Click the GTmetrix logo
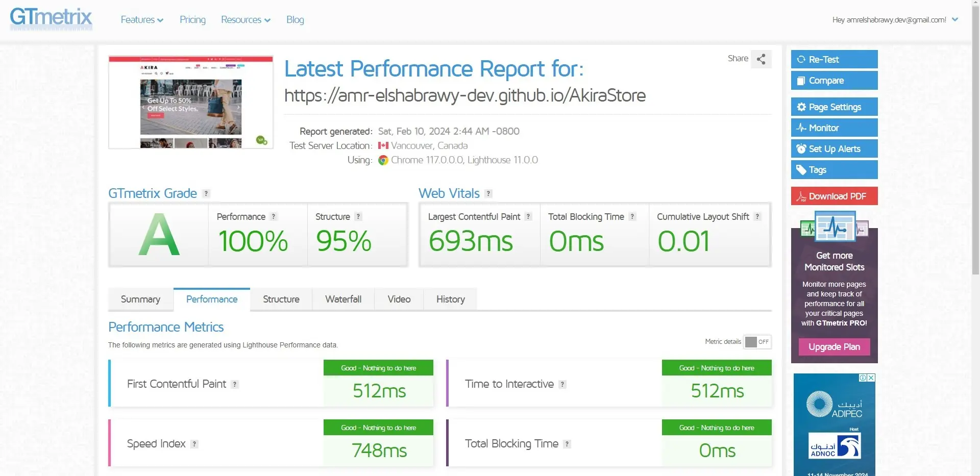Image resolution: width=980 pixels, height=476 pixels. click(51, 19)
